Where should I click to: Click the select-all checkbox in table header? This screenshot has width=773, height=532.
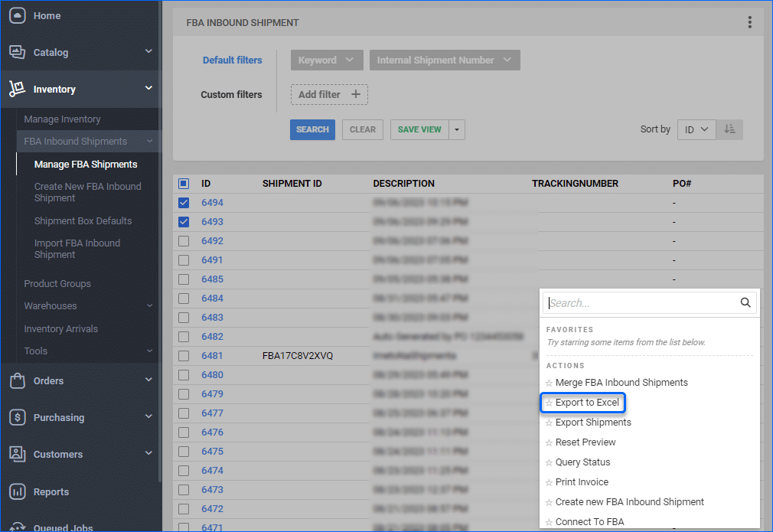click(x=183, y=183)
